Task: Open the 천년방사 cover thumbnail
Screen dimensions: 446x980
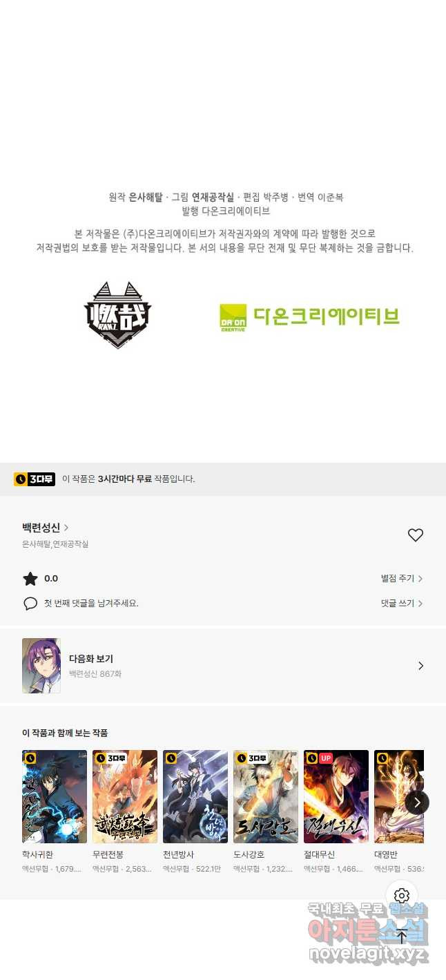Action: click(x=195, y=796)
